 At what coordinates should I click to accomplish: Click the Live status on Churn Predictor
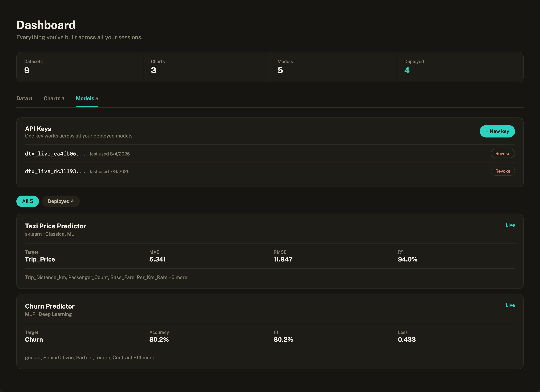[510, 305]
